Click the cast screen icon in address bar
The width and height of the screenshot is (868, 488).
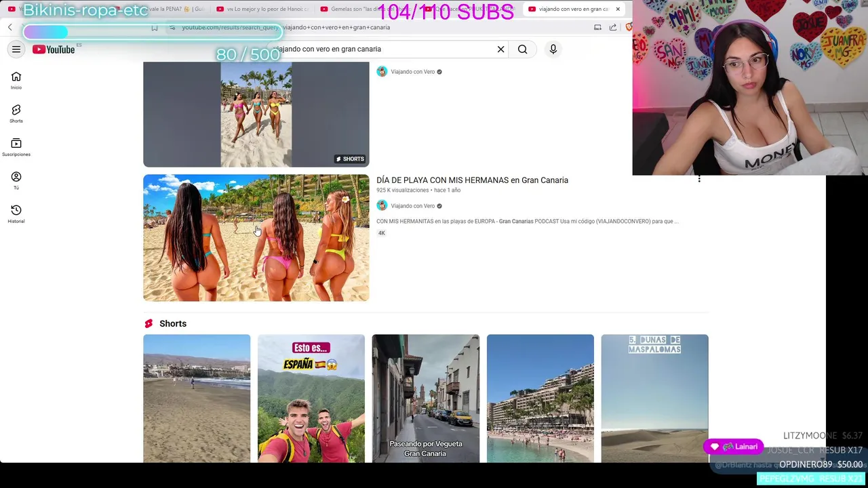597,28
